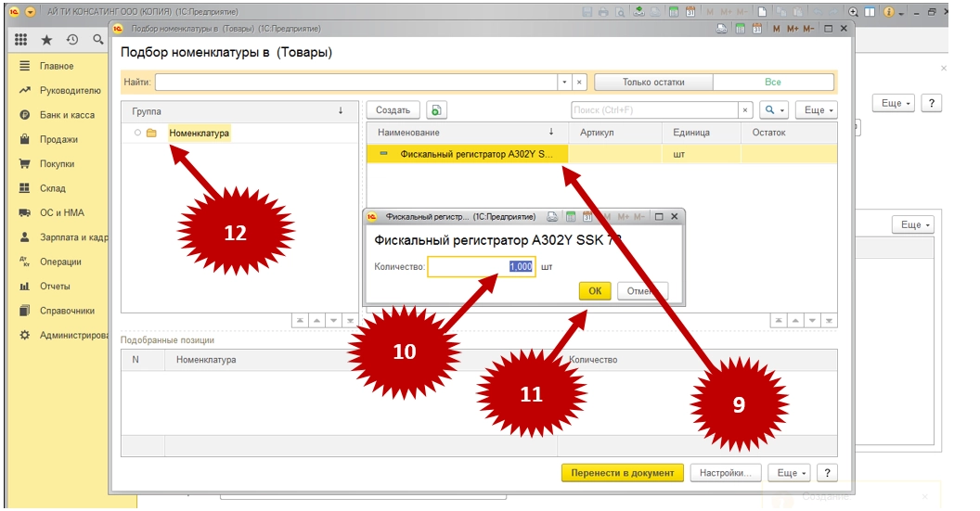Open the sections grid menu icon
980x511 pixels.
pos(20,40)
